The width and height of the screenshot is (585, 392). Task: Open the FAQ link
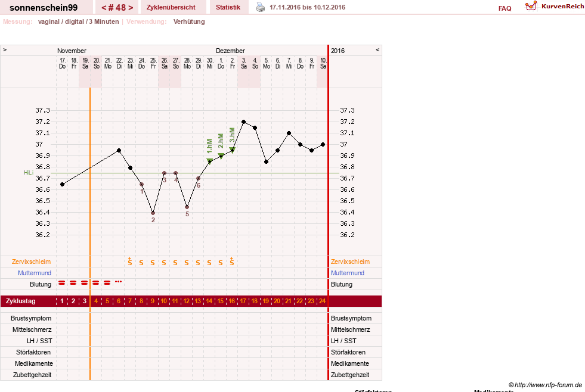tap(504, 8)
